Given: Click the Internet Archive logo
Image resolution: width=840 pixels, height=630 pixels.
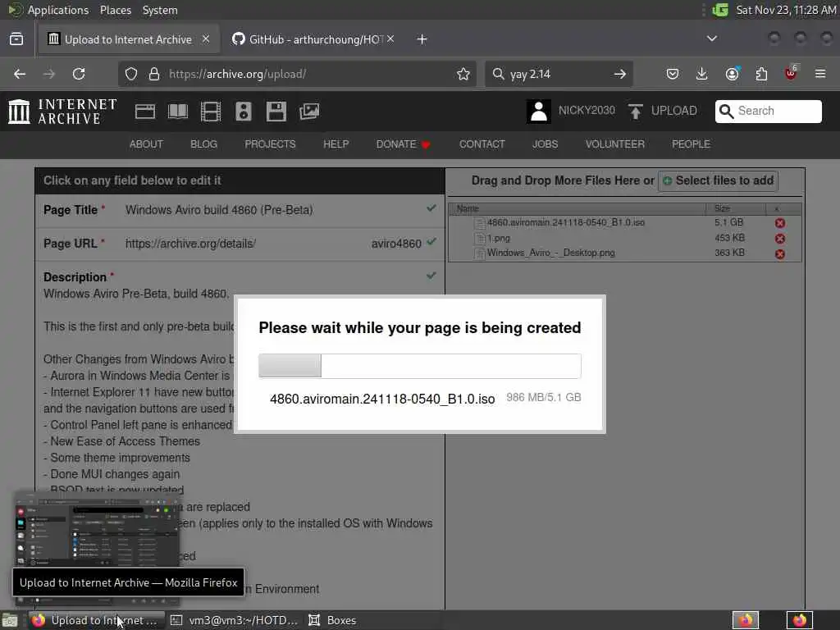Looking at the screenshot, I should pyautogui.click(x=62, y=112).
